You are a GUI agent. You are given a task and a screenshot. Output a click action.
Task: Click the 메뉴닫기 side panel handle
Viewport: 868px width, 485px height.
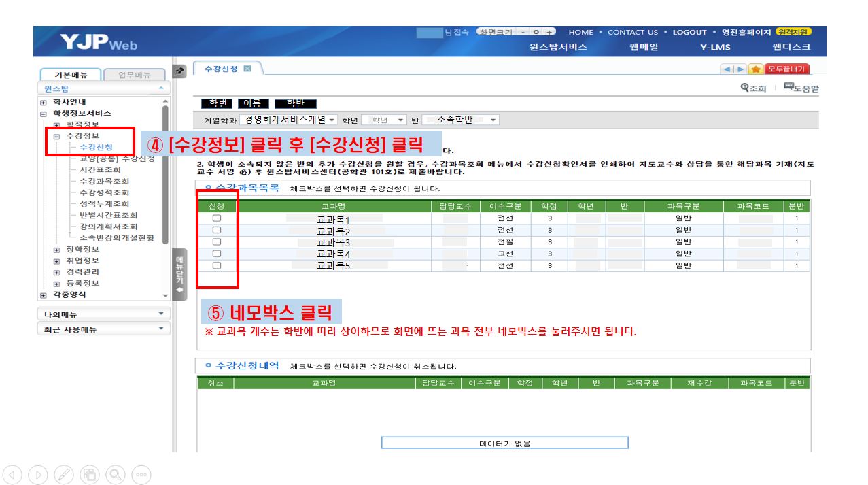pos(179,274)
